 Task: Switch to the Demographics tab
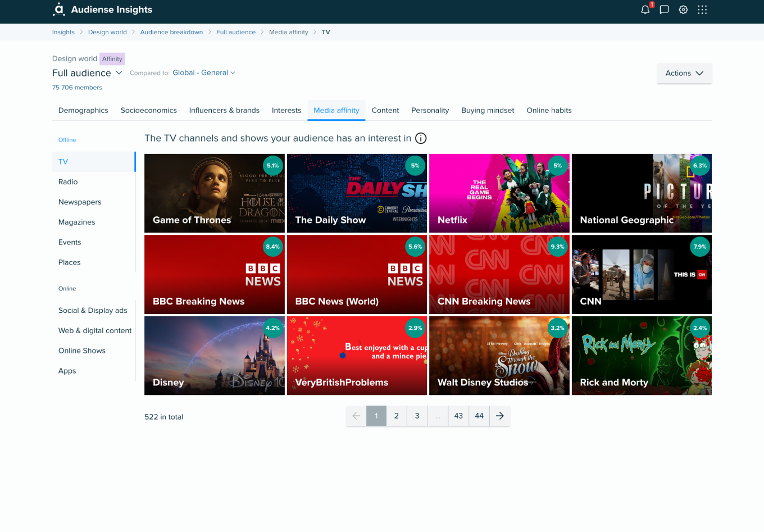[x=83, y=110]
